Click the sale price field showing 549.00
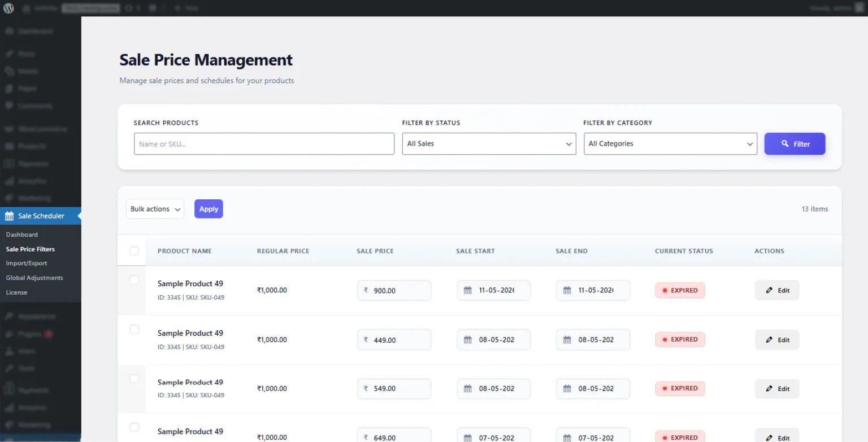The height and width of the screenshot is (442, 868). coord(394,389)
